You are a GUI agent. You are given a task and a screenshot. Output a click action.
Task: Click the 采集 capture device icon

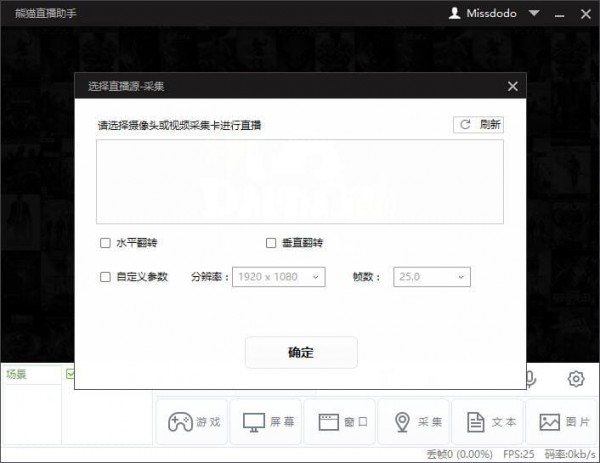pyautogui.click(x=415, y=422)
